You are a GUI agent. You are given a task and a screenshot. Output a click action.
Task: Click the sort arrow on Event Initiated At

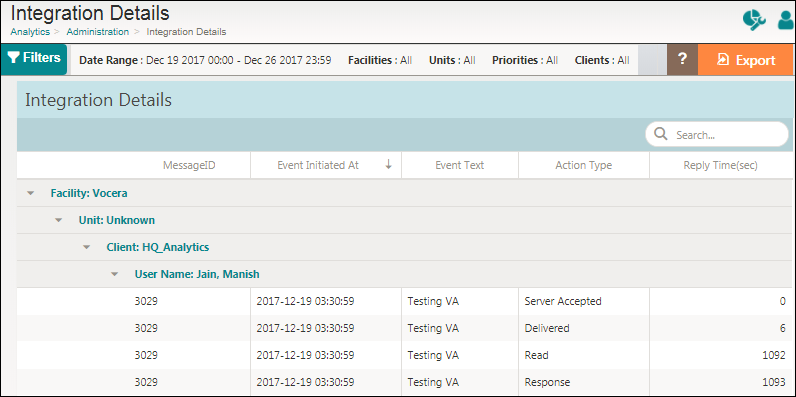coord(388,164)
